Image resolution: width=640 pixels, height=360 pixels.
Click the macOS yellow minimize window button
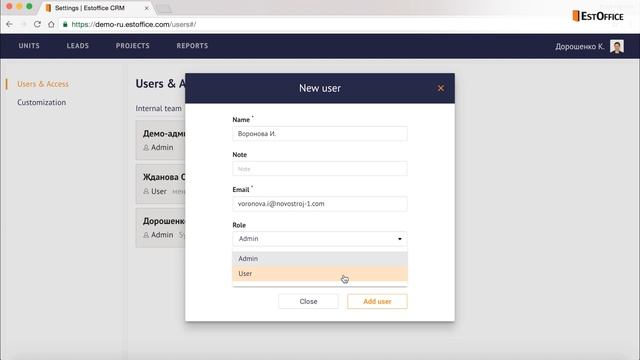[x=19, y=6]
